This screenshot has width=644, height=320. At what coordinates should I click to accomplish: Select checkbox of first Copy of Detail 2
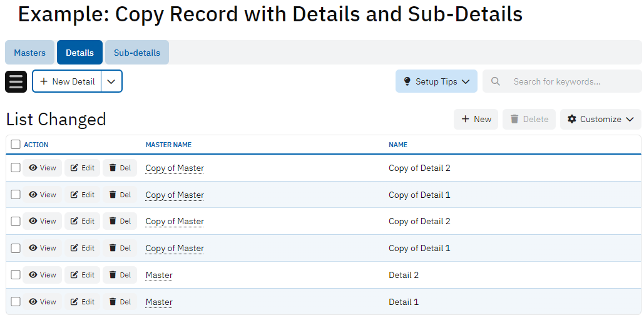[16, 168]
